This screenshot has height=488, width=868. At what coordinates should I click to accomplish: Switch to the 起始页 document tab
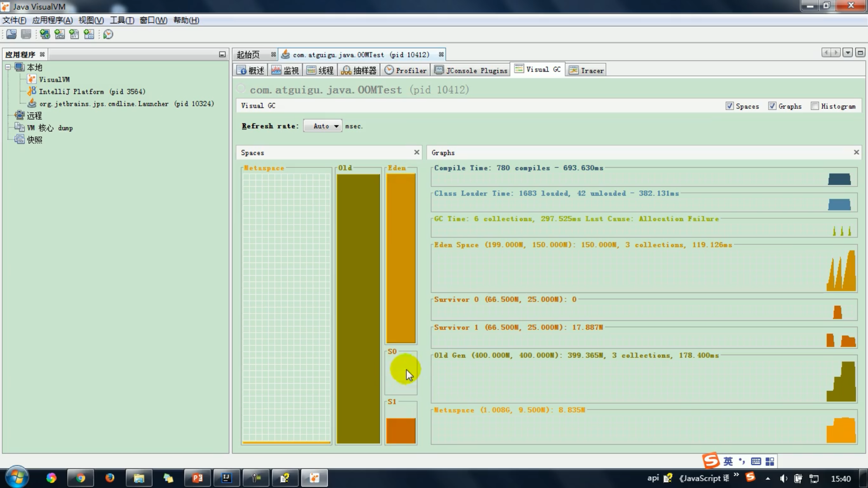[248, 55]
